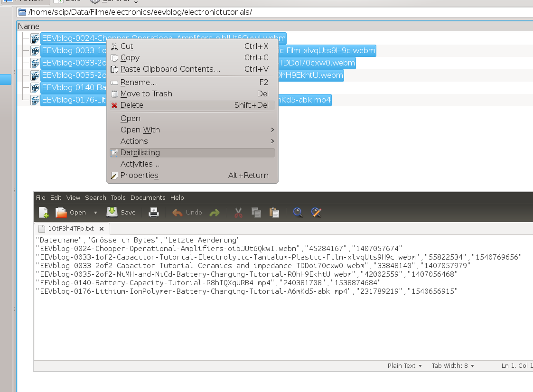
Task: Click the video file icon for EEVblog-0140
Action: (35, 88)
